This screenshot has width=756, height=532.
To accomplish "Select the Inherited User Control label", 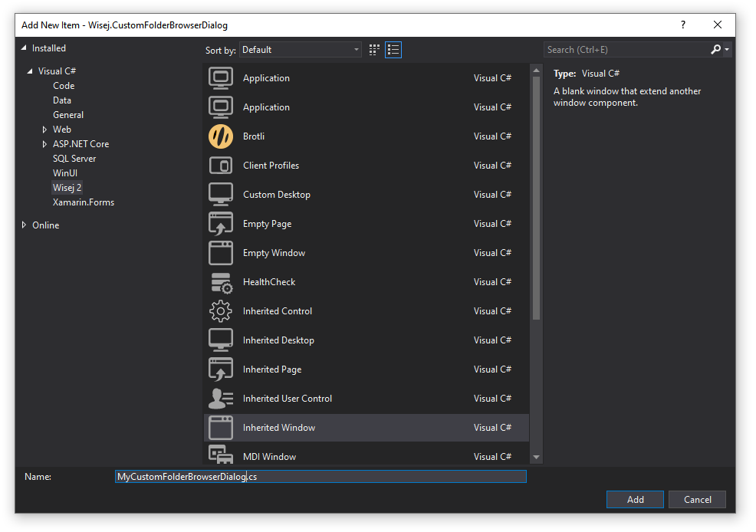I will (288, 399).
